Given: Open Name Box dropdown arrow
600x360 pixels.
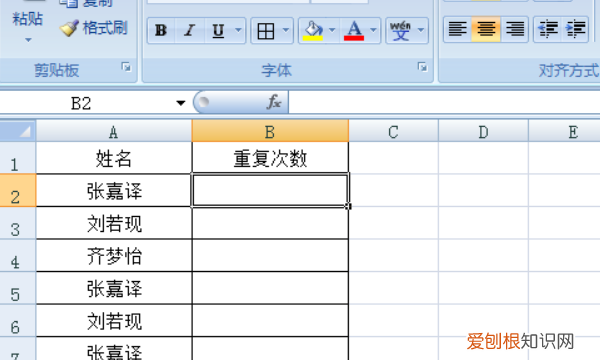Looking at the screenshot, I should pyautogui.click(x=181, y=103).
